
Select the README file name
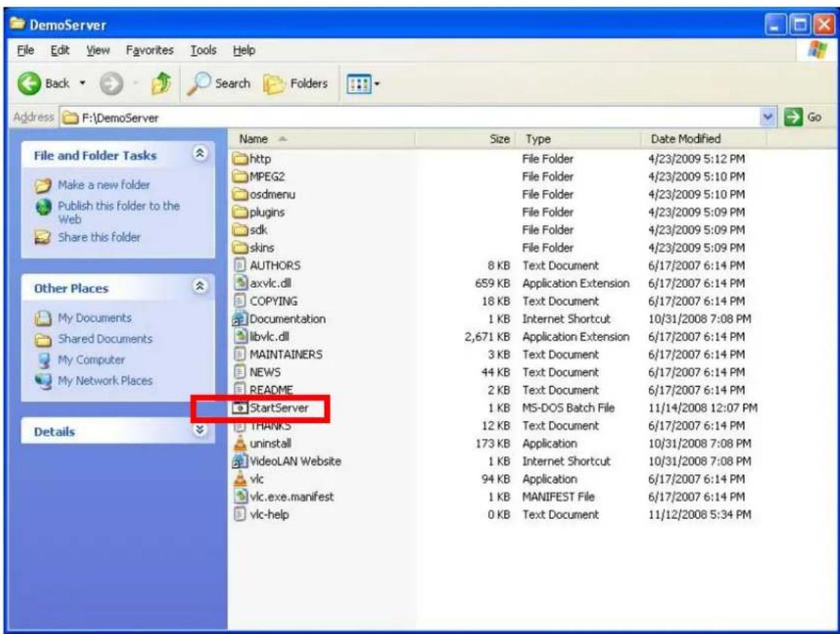click(x=271, y=390)
